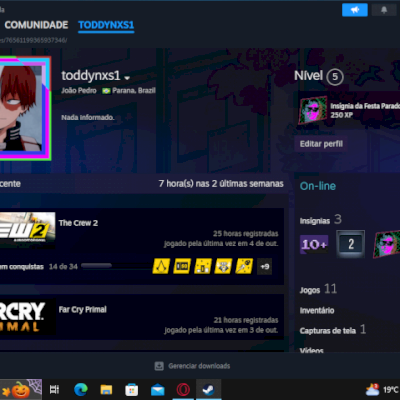Open the Inventário link

(317, 310)
